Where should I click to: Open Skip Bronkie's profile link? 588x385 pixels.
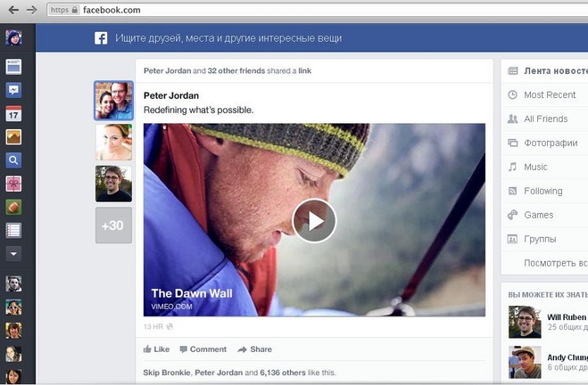click(167, 373)
